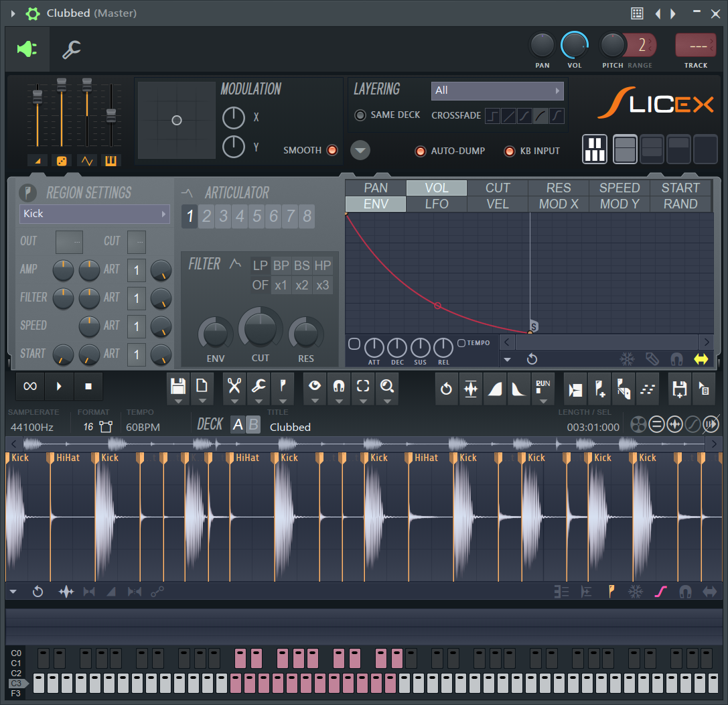This screenshot has width=728, height=705.
Task: Click the headphone preview icon below the envelope editor
Action: pyautogui.click(x=677, y=359)
